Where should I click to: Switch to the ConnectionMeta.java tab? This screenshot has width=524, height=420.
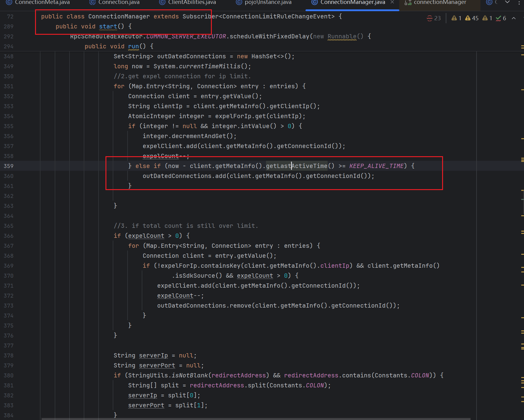tap(42, 2)
